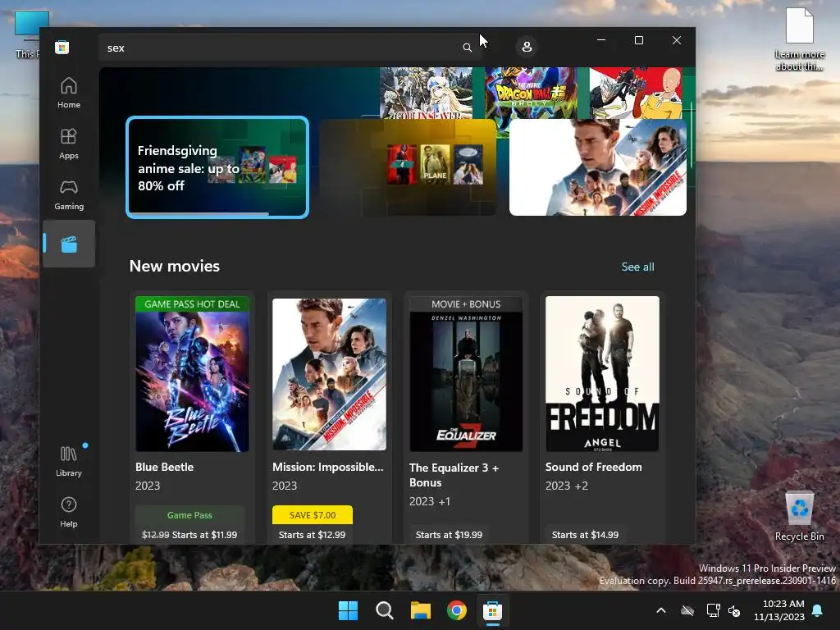This screenshot has width=840, height=630.
Task: Open the Friendsgiving anime sale banner
Action: tap(217, 167)
